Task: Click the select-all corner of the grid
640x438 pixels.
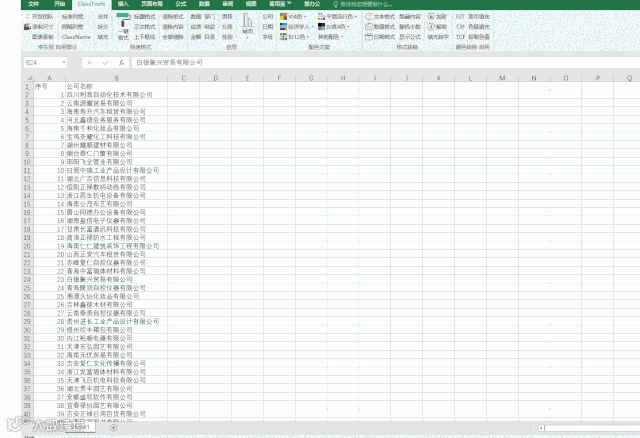Action: [x=28, y=78]
